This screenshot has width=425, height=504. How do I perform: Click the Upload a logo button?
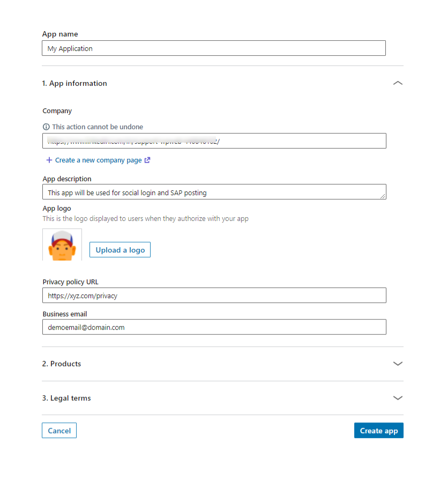coord(120,249)
